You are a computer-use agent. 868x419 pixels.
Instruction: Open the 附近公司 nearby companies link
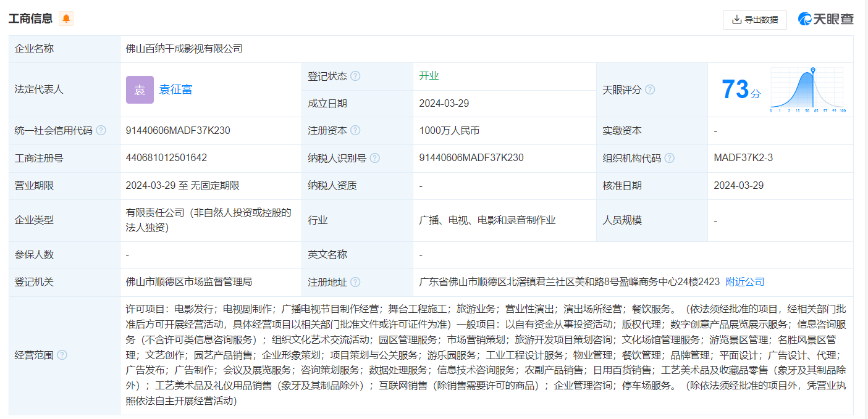pyautogui.click(x=744, y=282)
